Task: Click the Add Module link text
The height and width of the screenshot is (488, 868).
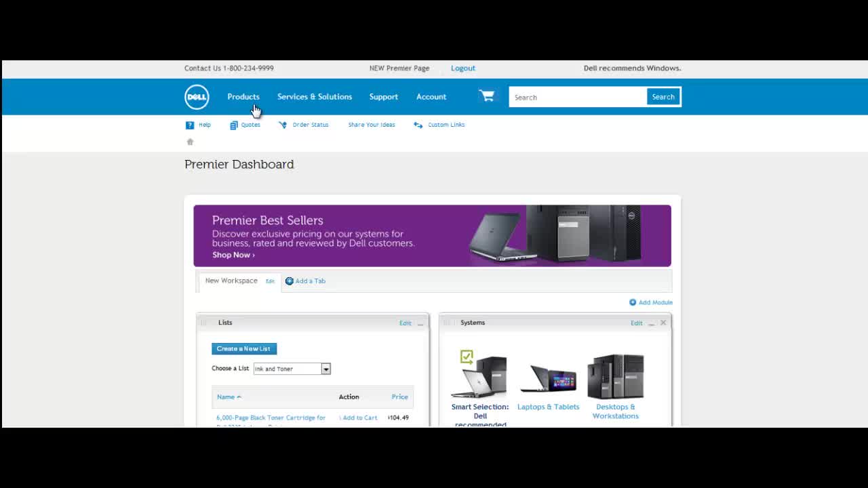Action: click(656, 302)
